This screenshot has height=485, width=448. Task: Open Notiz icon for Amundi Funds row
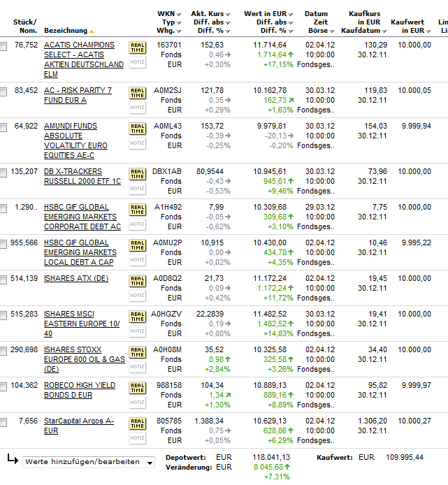(x=138, y=143)
